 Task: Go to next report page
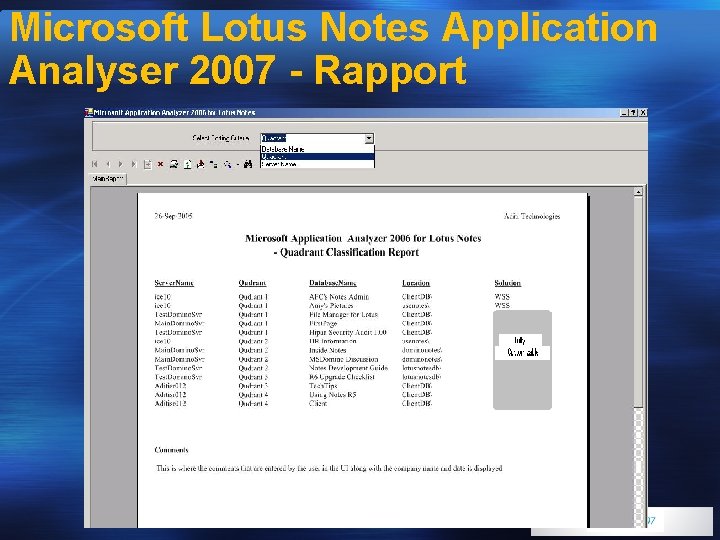[121, 164]
